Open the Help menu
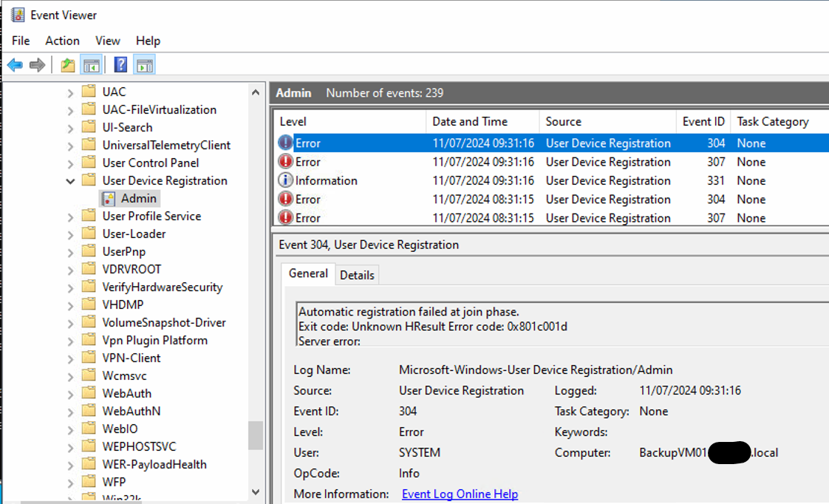Image resolution: width=829 pixels, height=504 pixels. tap(148, 41)
